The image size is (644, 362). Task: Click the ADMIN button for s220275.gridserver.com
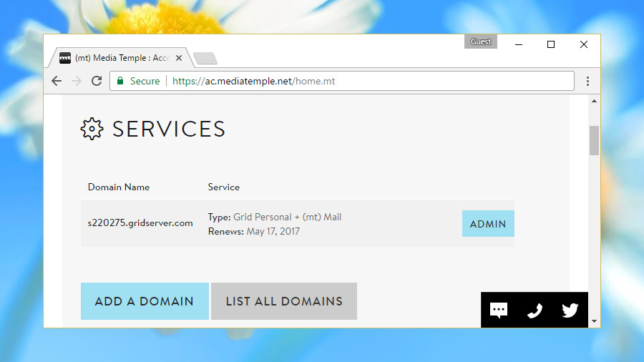pos(488,224)
